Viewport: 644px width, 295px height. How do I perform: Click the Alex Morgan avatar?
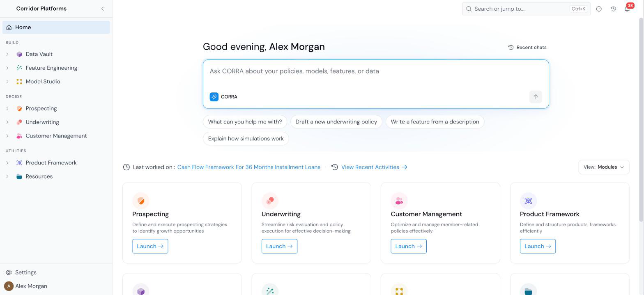[9, 286]
